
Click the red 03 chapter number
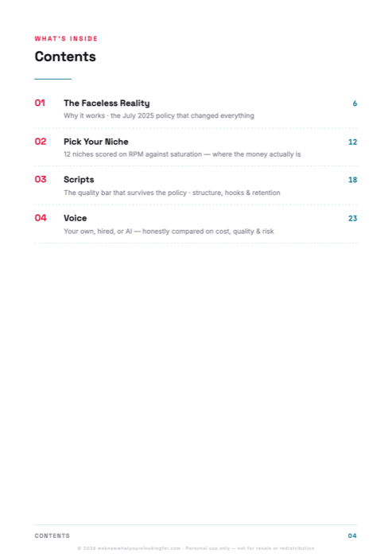tap(41, 179)
